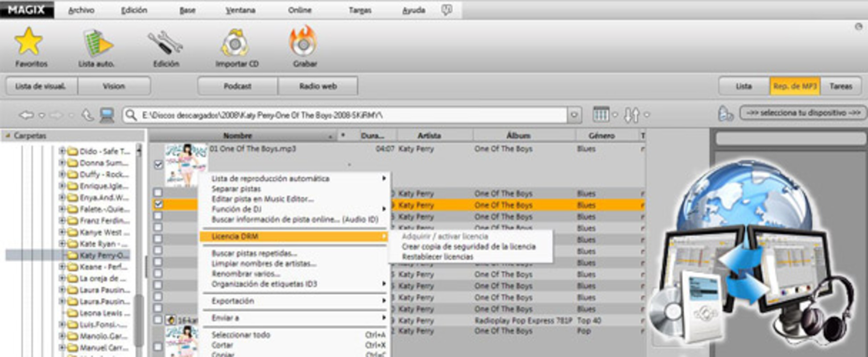Choose Restablecer licencias
Image resolution: width=868 pixels, height=357 pixels.
(x=438, y=257)
